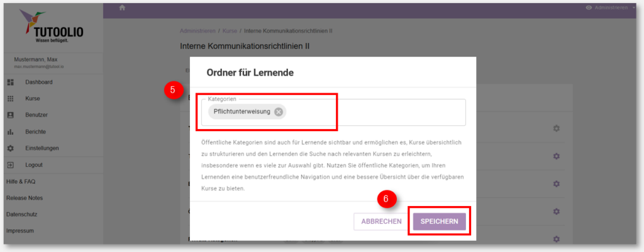
Task: Open the Datenschutz link
Action: click(22, 215)
